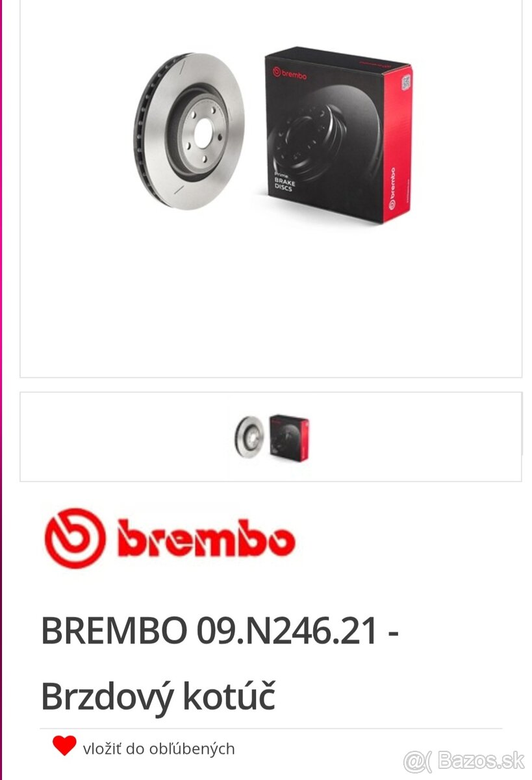Click 'Prime BRAKE DISCS' label on the box

coord(285,183)
